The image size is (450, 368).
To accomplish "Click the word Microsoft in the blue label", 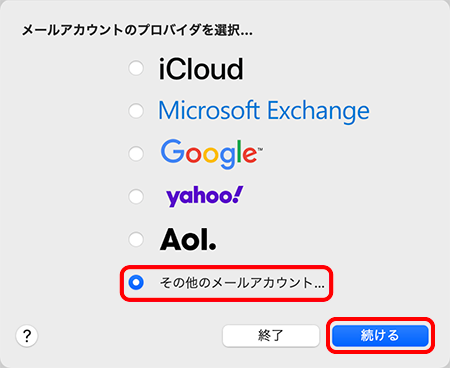I will (x=209, y=110).
